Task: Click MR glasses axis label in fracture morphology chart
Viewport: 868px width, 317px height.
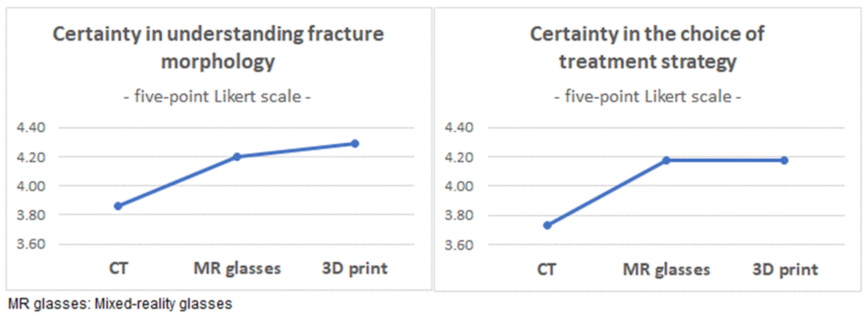Action: [x=237, y=268]
